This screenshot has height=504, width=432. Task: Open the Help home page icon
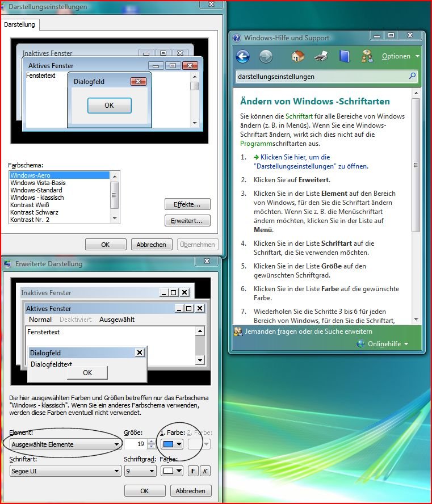[x=297, y=56]
